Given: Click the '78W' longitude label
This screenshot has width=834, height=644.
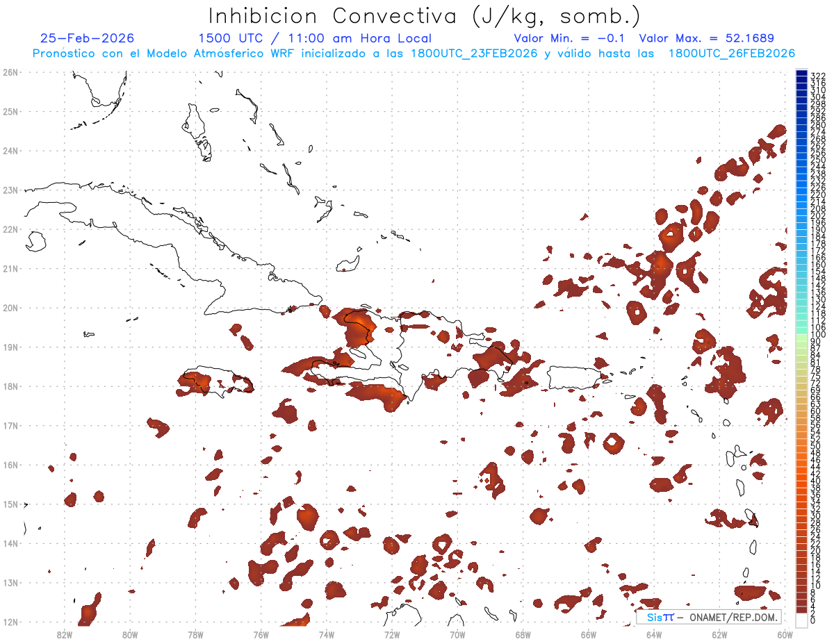Looking at the screenshot, I should pyautogui.click(x=195, y=634).
